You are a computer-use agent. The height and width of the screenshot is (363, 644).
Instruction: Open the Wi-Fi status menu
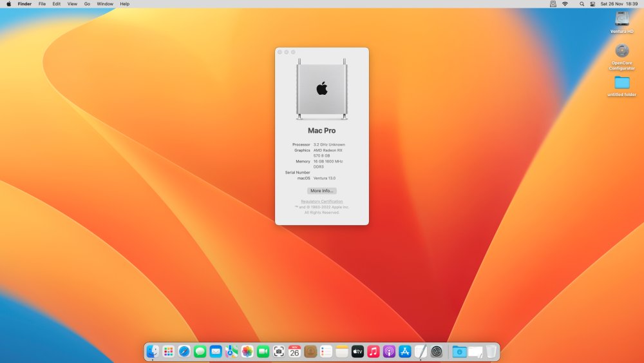[565, 4]
